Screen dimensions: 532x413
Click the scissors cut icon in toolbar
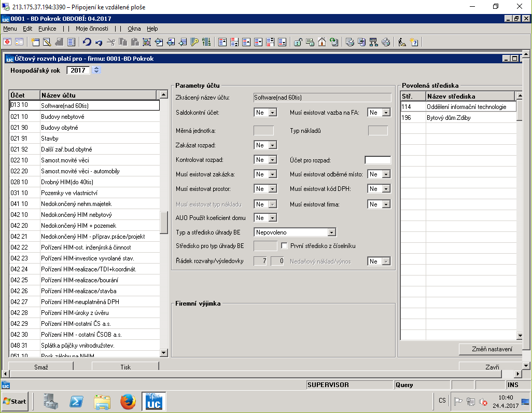[111, 42]
